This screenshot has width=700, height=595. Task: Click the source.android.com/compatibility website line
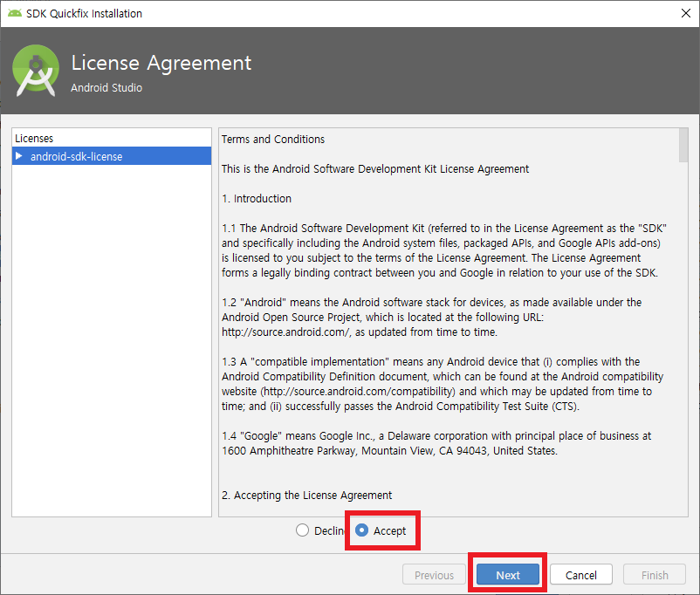(x=436, y=392)
